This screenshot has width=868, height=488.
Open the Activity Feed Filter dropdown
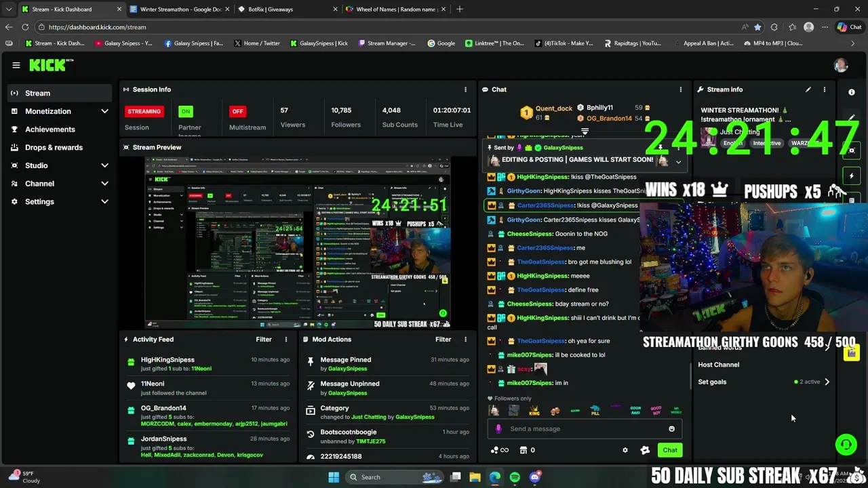coord(264,340)
